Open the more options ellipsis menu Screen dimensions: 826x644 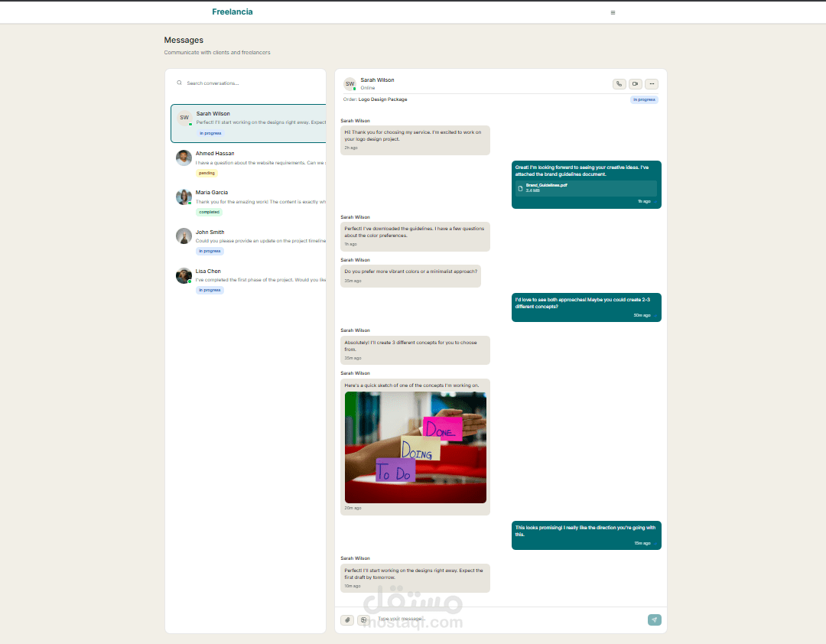(652, 84)
